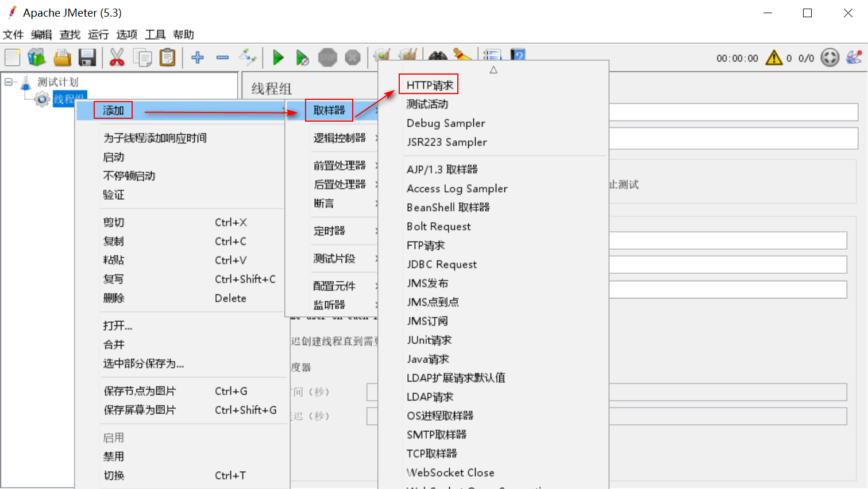Screen dimensions: 868x489
Task: Click the Toggle enable/disable toolbar icon
Action: [x=248, y=57]
